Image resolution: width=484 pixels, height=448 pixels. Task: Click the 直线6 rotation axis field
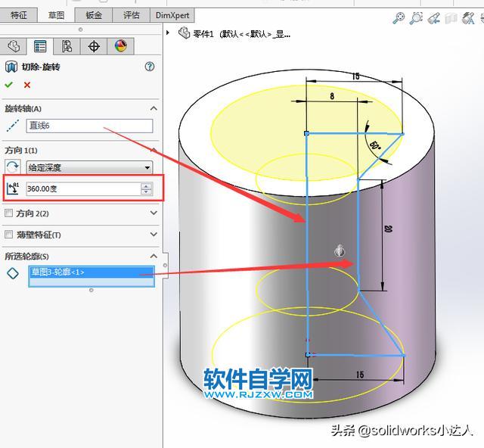click(89, 126)
